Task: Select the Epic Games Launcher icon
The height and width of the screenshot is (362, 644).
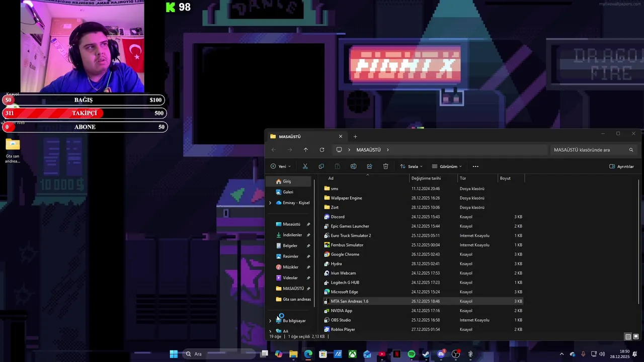Action: tap(327, 226)
